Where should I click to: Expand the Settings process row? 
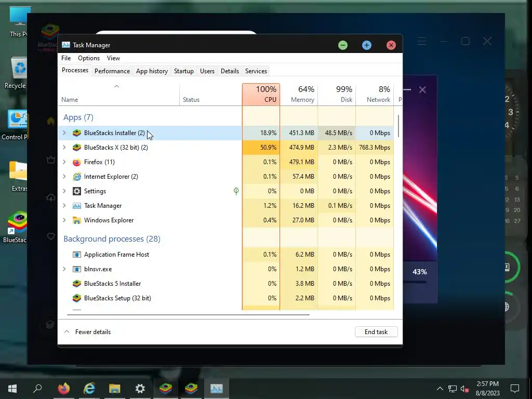pos(64,191)
